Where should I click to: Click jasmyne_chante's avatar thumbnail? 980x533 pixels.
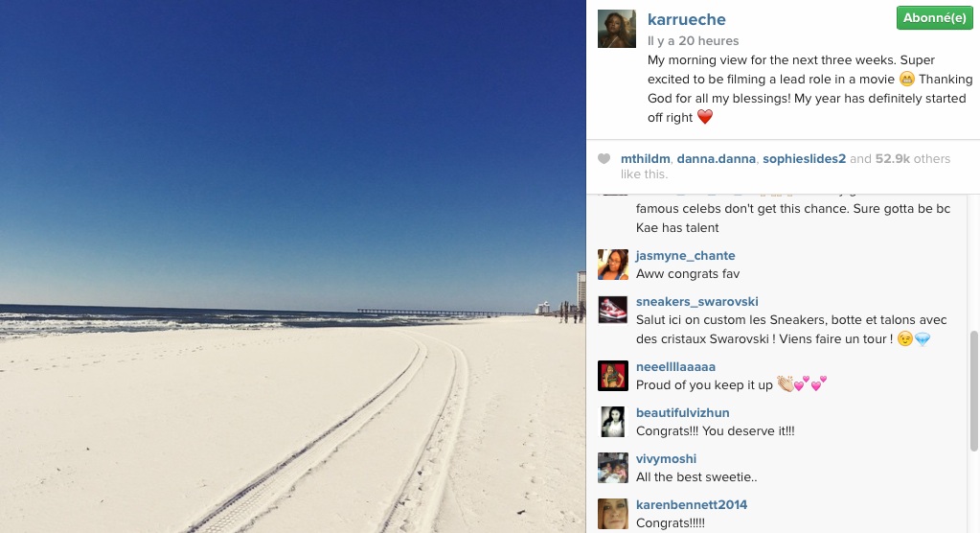pyautogui.click(x=612, y=265)
